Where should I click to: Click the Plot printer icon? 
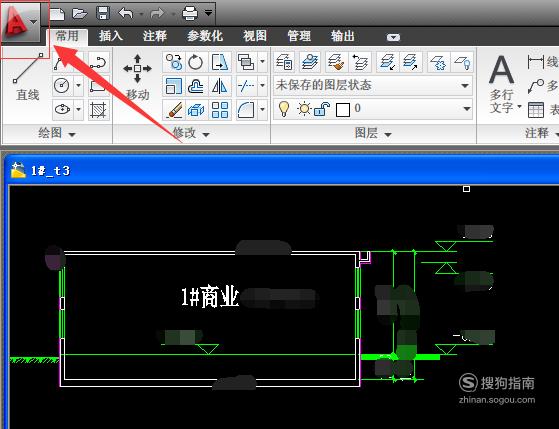189,14
